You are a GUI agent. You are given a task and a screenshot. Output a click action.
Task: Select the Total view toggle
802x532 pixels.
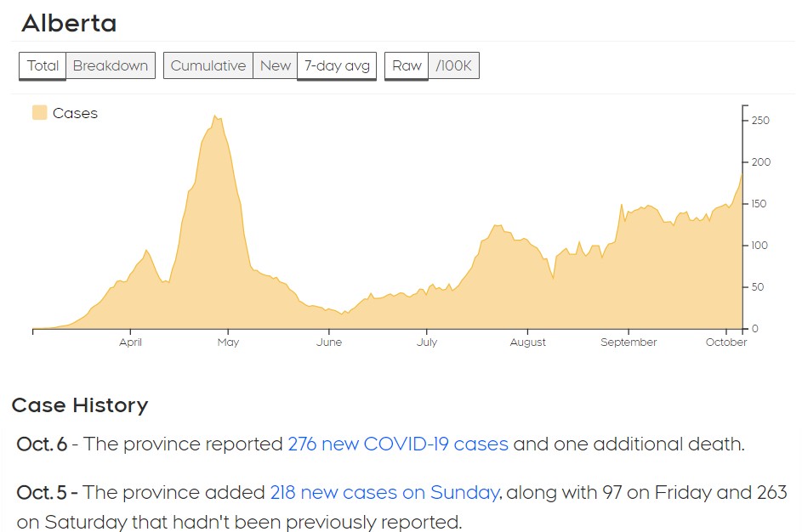[43, 66]
